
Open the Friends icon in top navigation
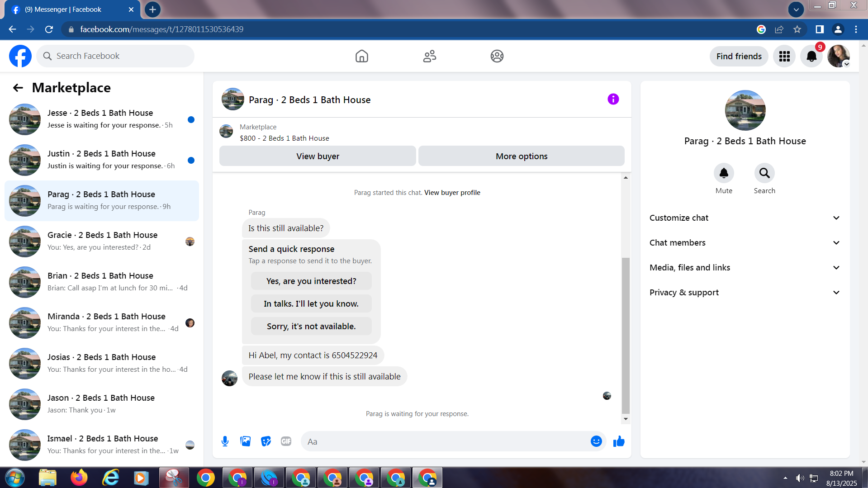point(429,56)
